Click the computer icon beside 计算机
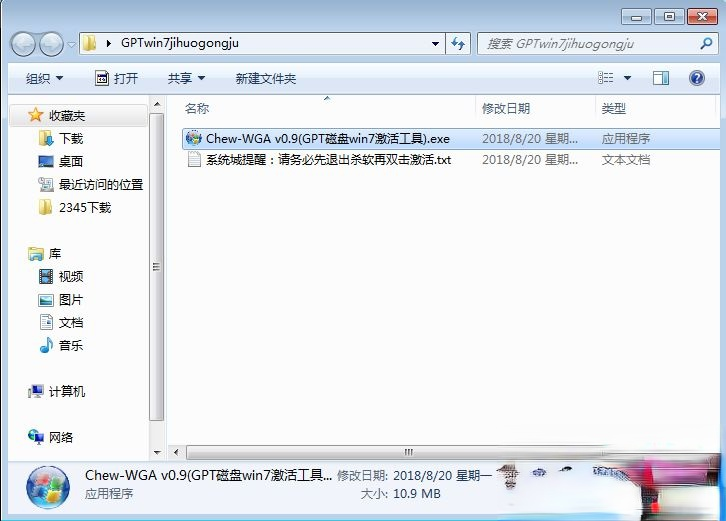The width and height of the screenshot is (726, 521). pyautogui.click(x=36, y=391)
